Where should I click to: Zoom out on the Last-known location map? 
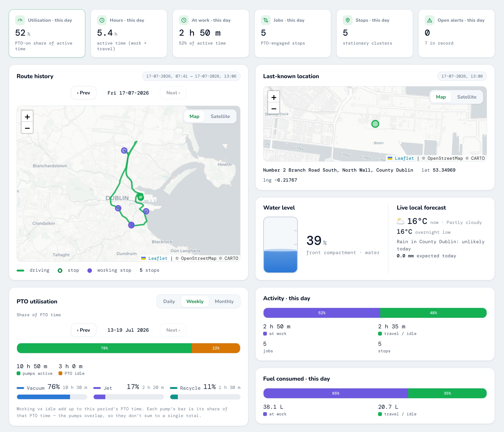(274, 109)
